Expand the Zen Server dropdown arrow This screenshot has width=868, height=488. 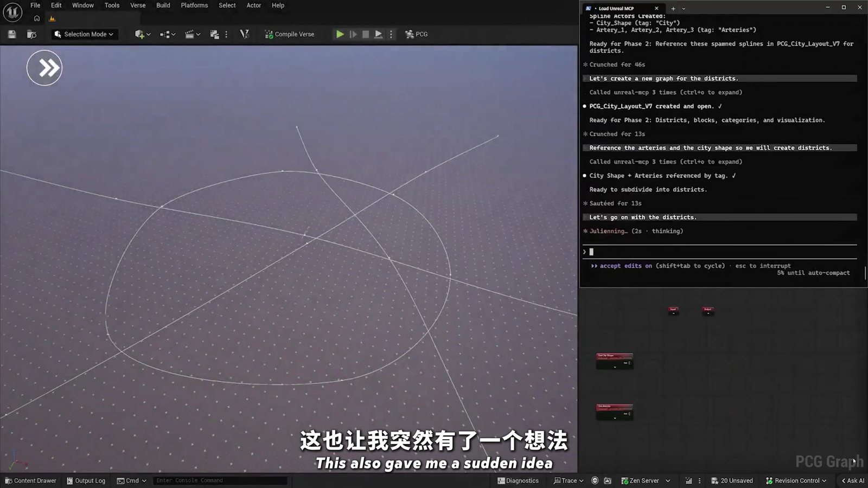pos(668,481)
